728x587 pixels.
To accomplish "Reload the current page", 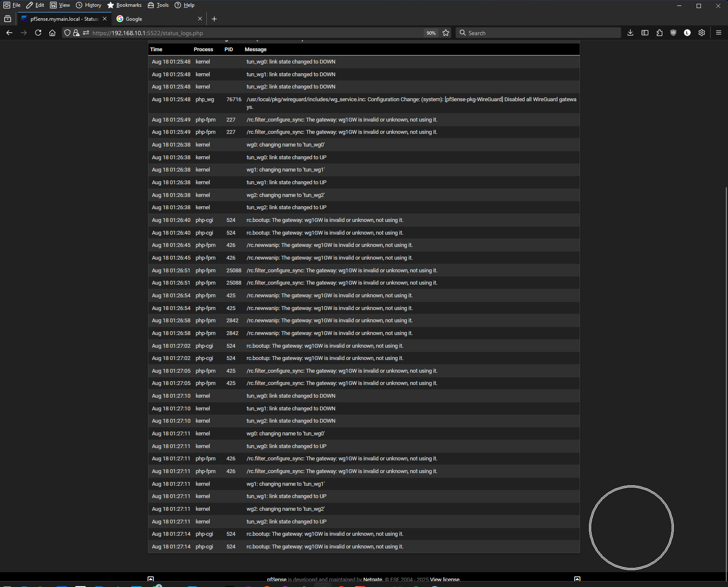I will (38, 33).
